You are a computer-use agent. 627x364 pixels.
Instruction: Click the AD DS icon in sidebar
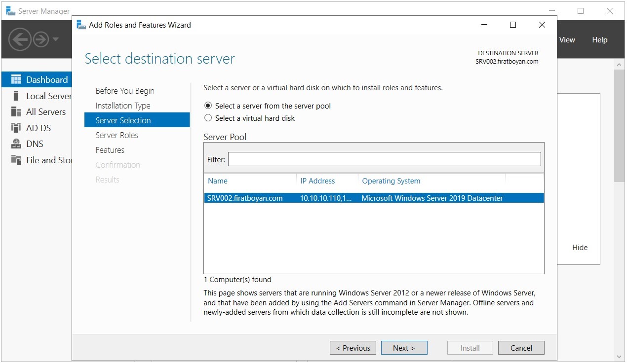click(16, 128)
